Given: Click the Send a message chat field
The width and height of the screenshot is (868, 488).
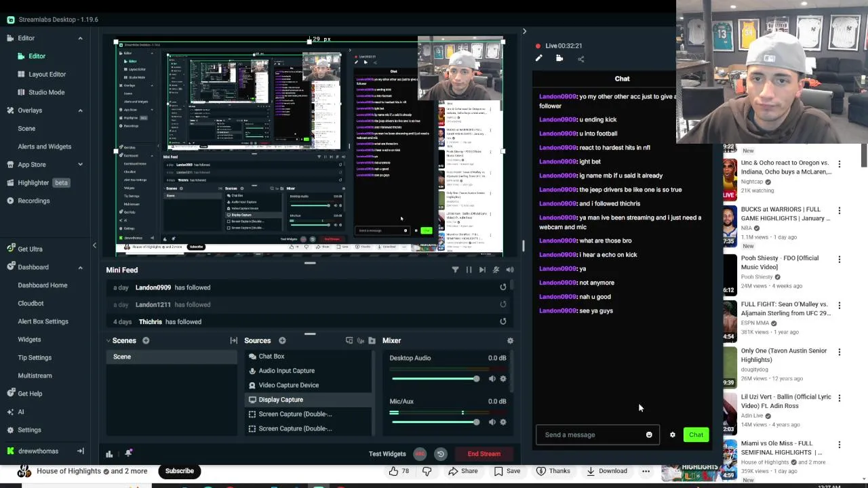Looking at the screenshot, I should [597, 435].
